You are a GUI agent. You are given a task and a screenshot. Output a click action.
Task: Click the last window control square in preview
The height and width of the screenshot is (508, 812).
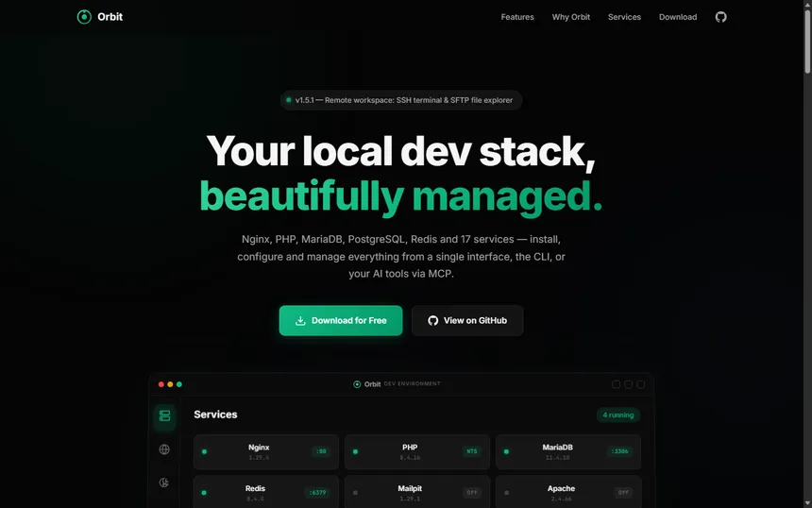640,384
